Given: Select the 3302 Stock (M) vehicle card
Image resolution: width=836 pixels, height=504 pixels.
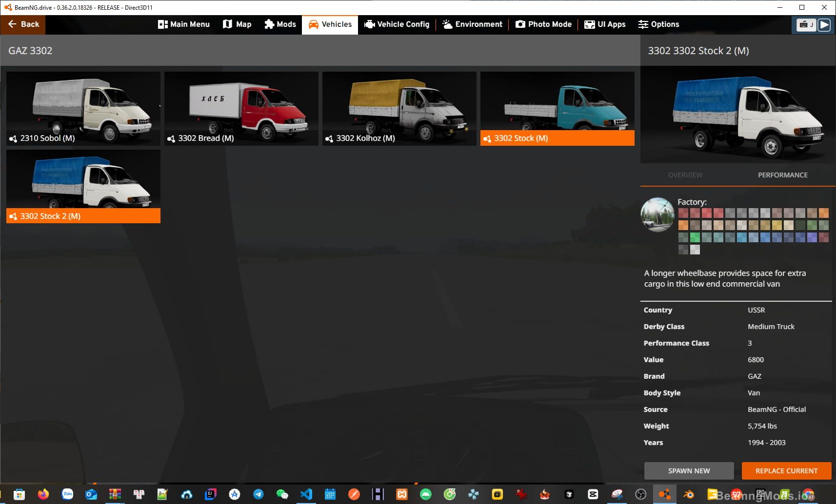Looking at the screenshot, I should [x=557, y=109].
